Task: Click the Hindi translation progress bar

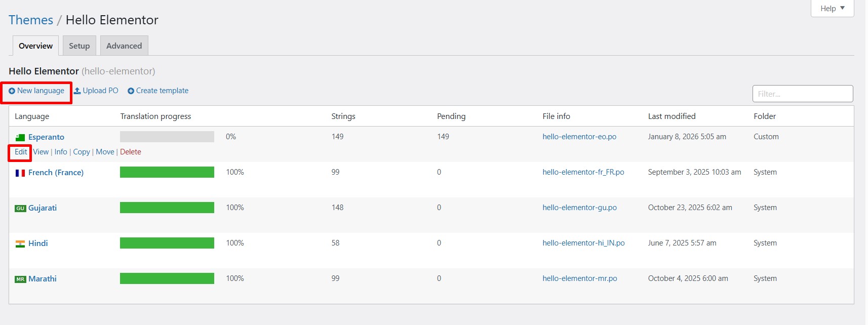Action: [x=167, y=243]
